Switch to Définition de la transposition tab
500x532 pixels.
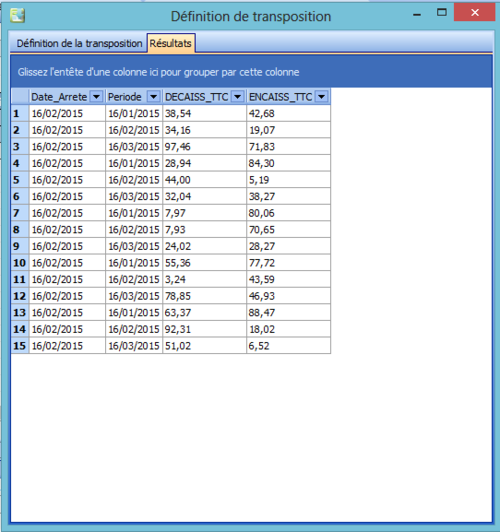[x=79, y=43]
